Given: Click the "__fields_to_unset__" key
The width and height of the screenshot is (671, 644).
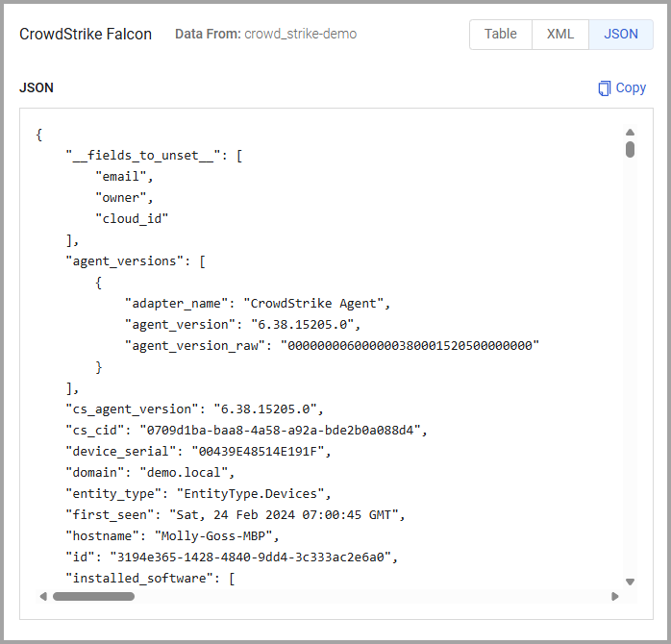Looking at the screenshot, I should point(143,156).
